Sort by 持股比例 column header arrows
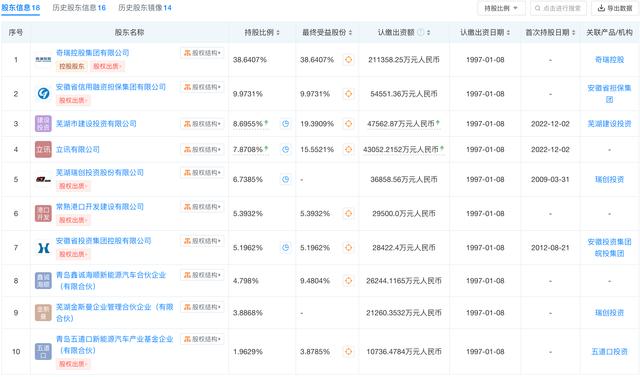 pos(278,33)
